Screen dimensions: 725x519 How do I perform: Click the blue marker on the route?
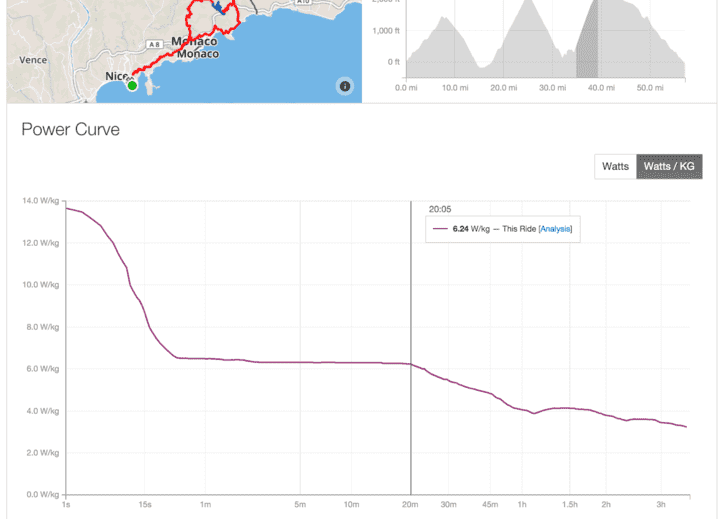219,5
